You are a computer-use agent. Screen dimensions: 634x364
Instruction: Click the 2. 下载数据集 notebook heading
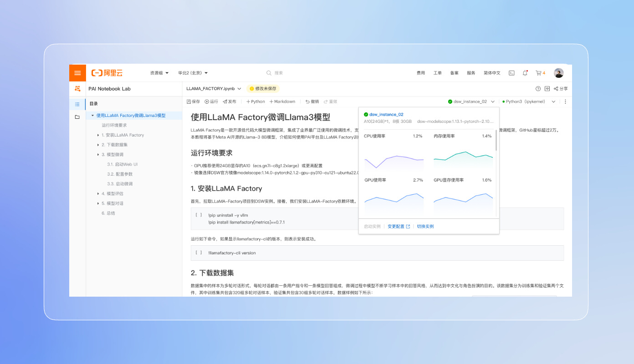(x=212, y=273)
